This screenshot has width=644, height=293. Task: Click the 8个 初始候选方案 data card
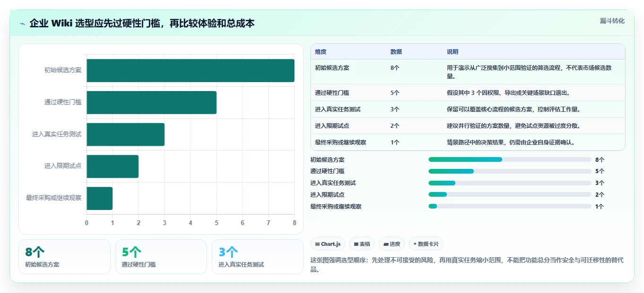tap(64, 257)
